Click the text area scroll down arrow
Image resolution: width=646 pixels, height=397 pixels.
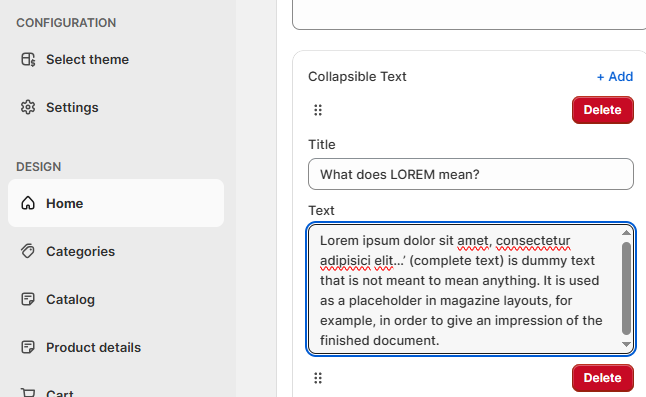[627, 344]
